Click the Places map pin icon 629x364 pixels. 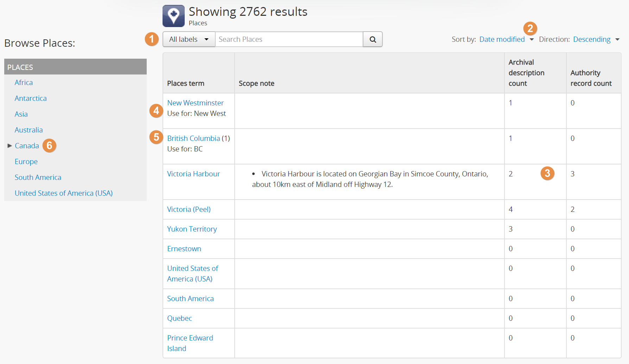tap(173, 16)
